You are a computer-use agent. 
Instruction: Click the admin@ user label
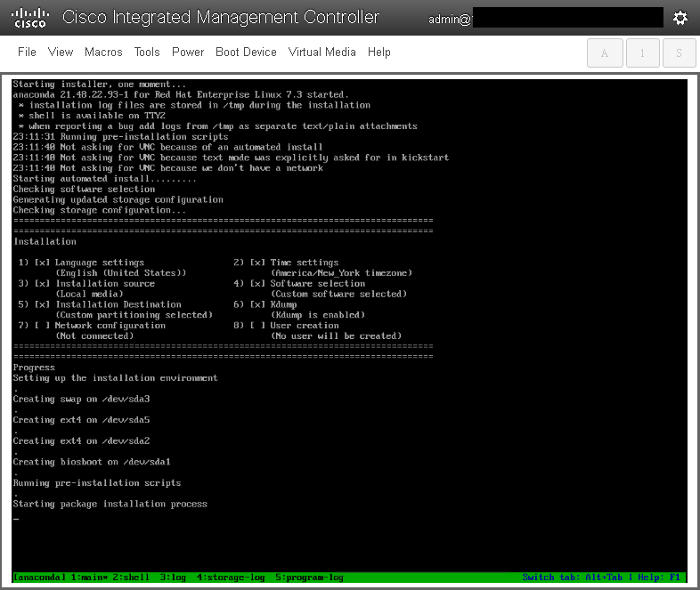point(450,20)
